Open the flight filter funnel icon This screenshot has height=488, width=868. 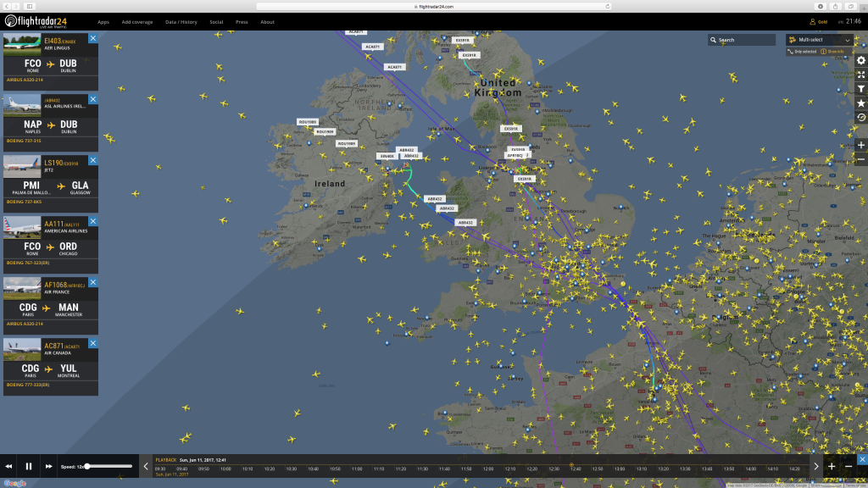coord(861,89)
